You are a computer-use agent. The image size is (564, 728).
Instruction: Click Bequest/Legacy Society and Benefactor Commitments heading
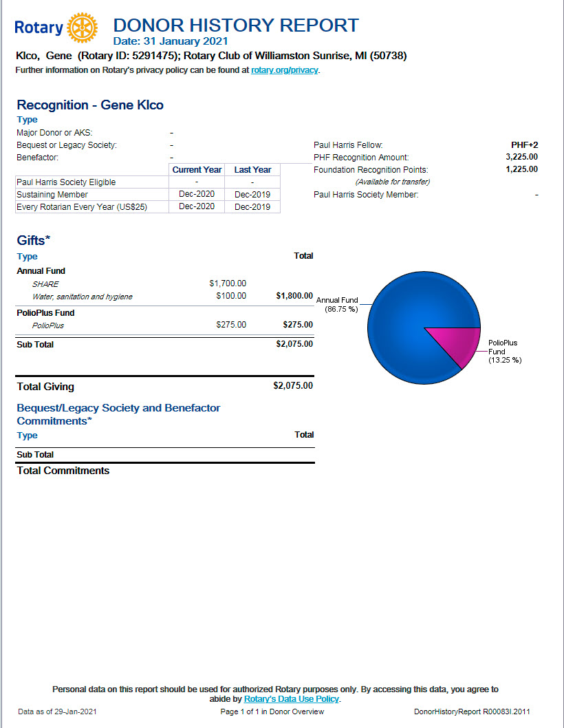(118, 414)
